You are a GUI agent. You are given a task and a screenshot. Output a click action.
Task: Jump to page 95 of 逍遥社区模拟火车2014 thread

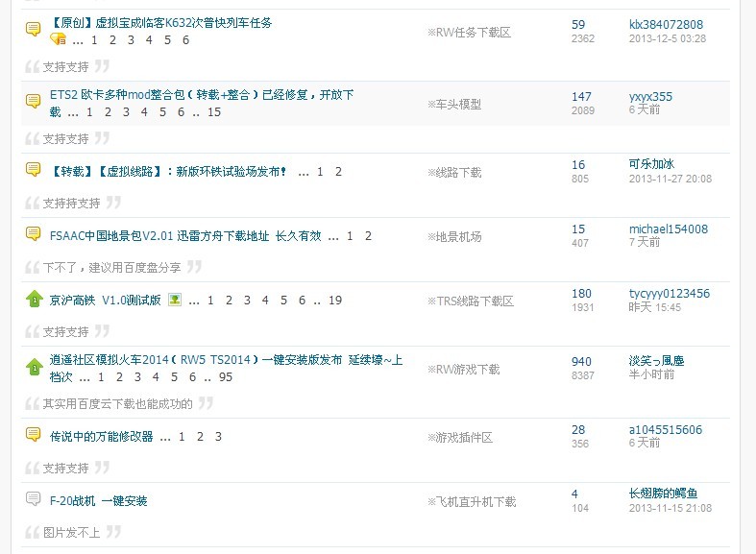pyautogui.click(x=226, y=377)
